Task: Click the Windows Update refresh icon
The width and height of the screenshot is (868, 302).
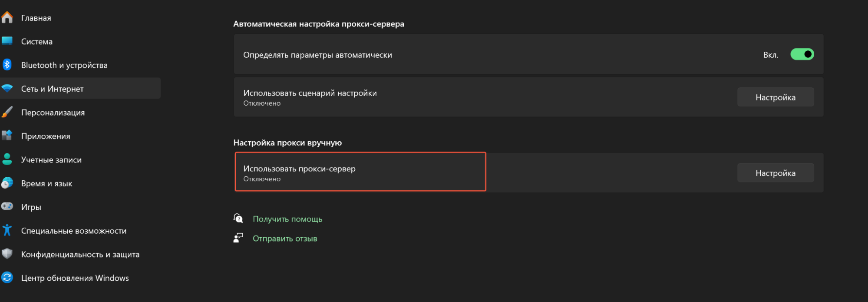Action: coord(7,278)
